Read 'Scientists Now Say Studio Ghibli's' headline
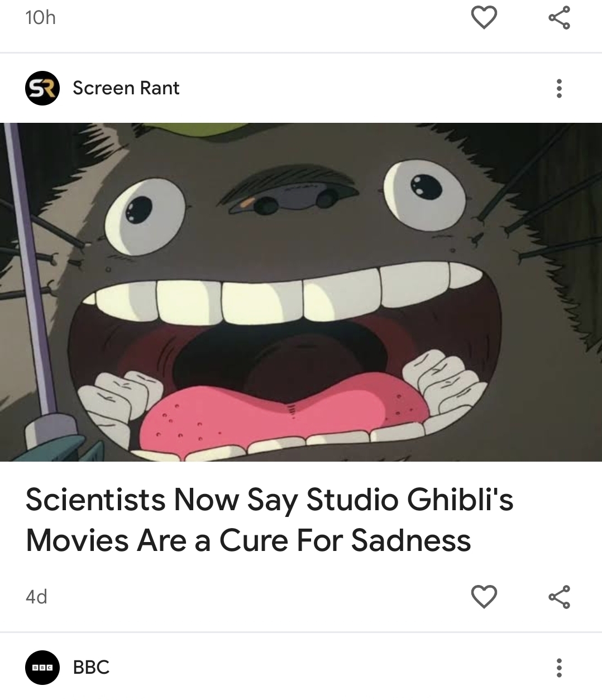This screenshot has width=602, height=700. coord(269,500)
